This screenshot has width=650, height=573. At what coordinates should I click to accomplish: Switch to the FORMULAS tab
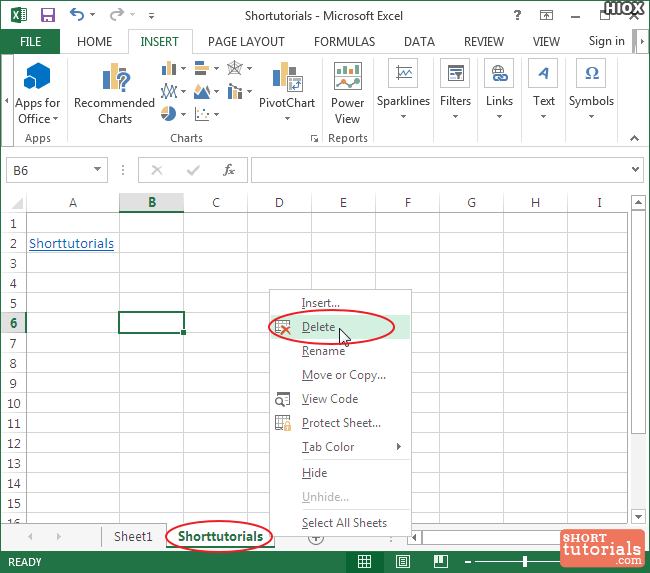click(344, 41)
